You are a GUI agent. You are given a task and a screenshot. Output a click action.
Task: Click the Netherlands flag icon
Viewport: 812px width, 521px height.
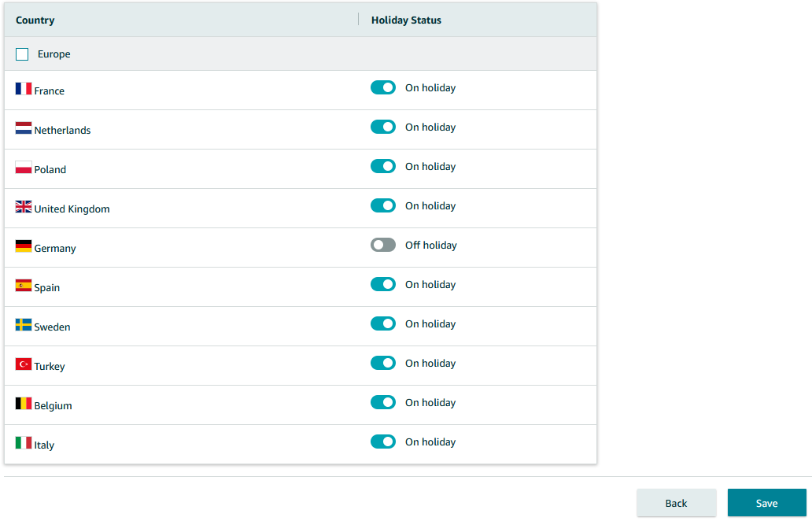tap(24, 128)
